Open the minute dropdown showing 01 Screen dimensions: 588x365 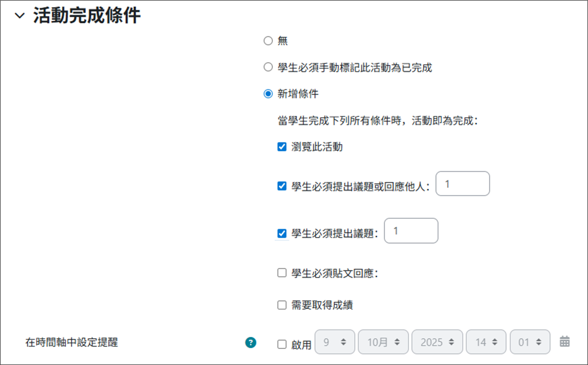tap(530, 342)
